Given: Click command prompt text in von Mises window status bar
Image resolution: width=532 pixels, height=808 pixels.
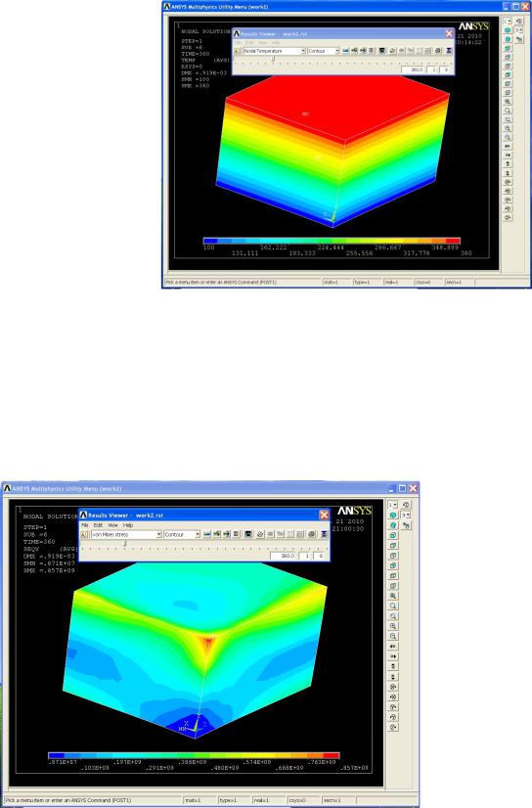Looking at the screenshot, I should (68, 800).
